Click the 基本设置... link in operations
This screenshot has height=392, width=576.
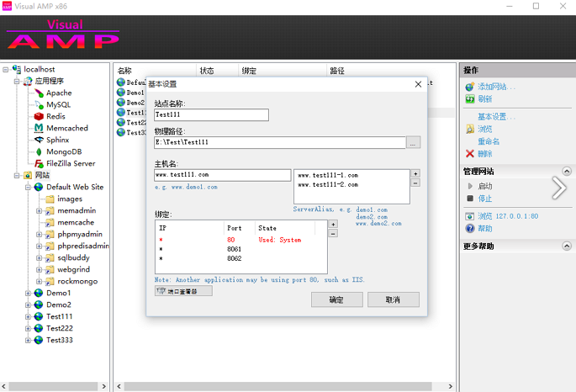(496, 117)
